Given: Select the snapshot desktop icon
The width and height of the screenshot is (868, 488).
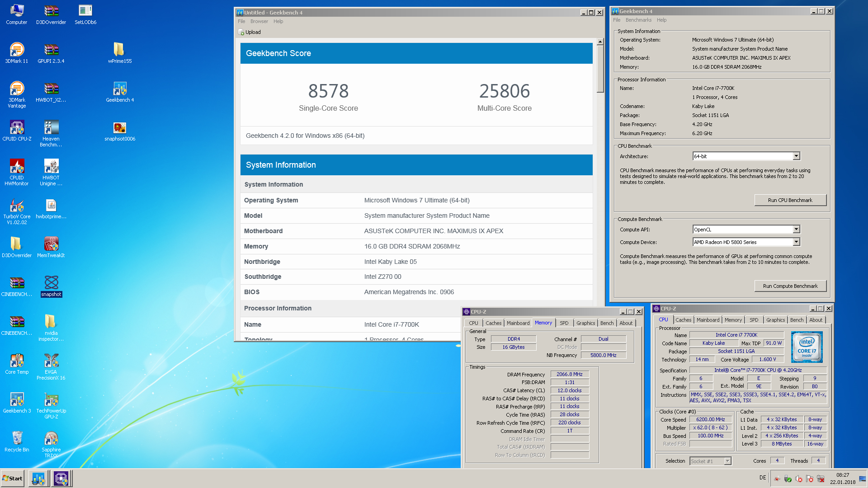Looking at the screenshot, I should (51, 286).
